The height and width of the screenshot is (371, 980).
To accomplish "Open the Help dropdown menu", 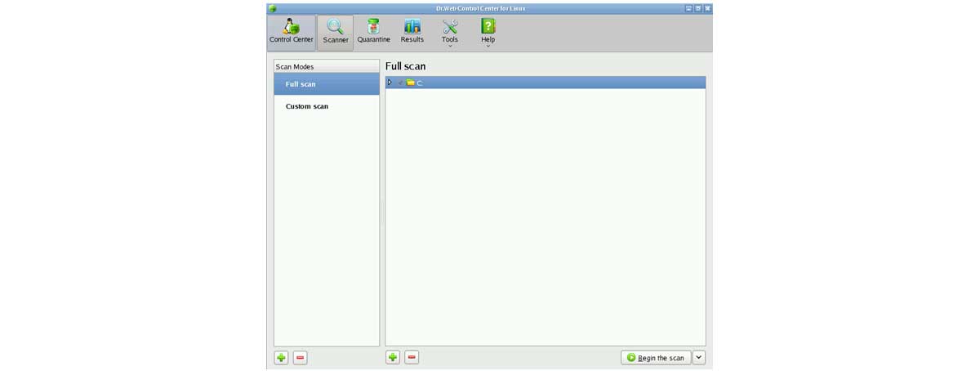I will click(x=488, y=33).
